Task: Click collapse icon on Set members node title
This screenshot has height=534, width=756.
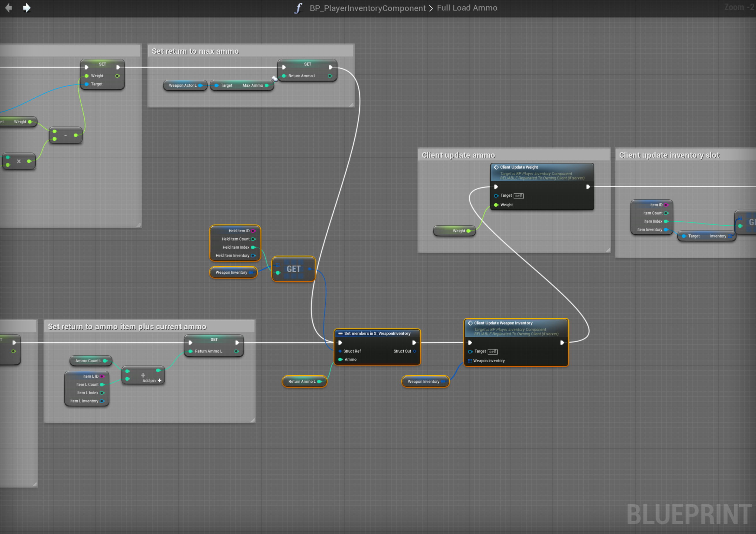Action: pyautogui.click(x=340, y=334)
